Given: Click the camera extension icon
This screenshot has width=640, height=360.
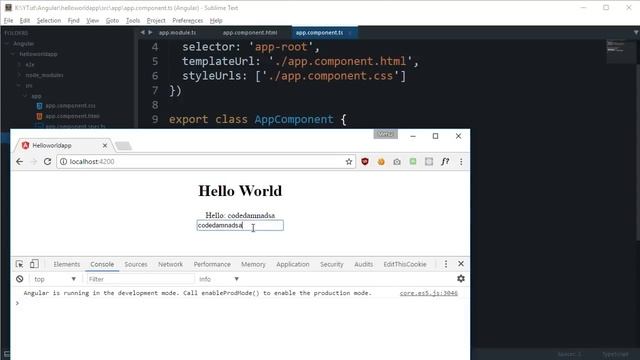Looking at the screenshot, I should click(x=397, y=162).
